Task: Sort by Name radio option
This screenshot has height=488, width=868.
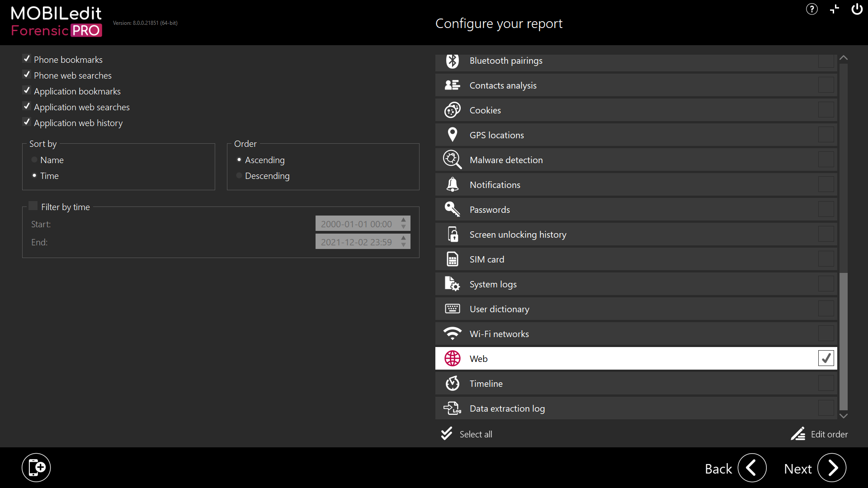Action: pos(34,160)
